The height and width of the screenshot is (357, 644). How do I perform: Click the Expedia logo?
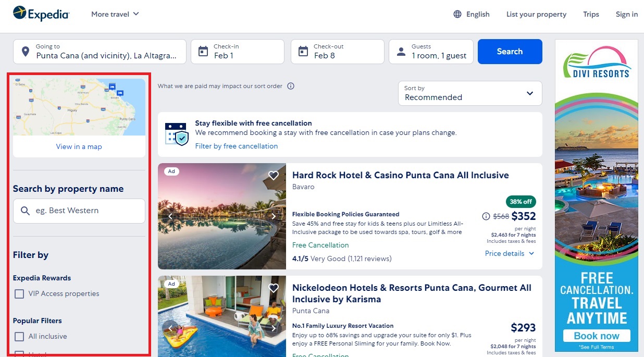coord(41,14)
